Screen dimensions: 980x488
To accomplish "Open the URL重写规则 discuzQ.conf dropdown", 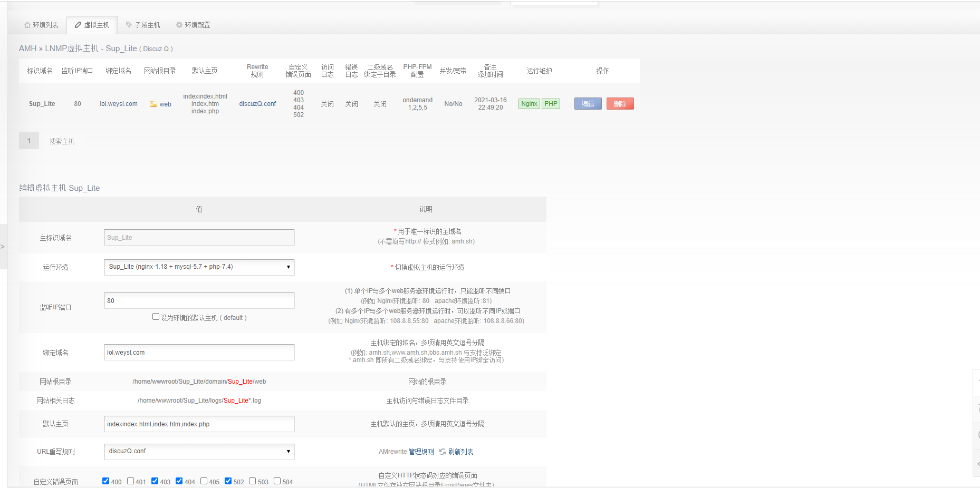I will point(199,452).
